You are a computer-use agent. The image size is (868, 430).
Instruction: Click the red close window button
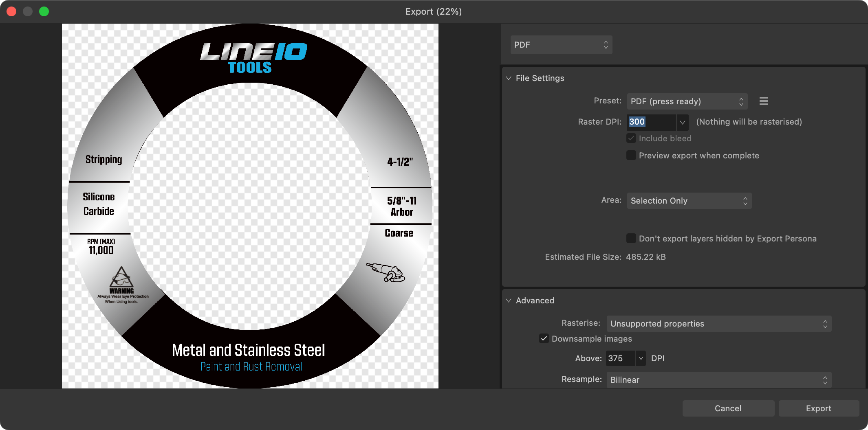12,11
